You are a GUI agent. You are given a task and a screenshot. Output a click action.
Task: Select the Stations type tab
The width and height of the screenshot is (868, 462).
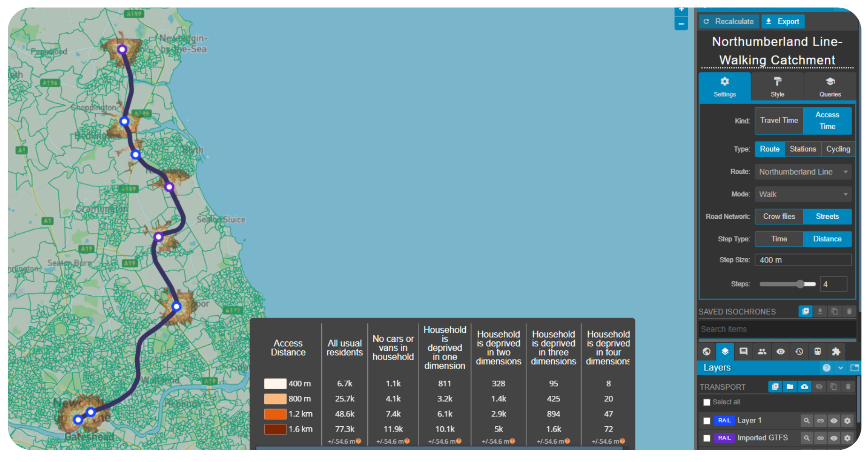point(803,149)
